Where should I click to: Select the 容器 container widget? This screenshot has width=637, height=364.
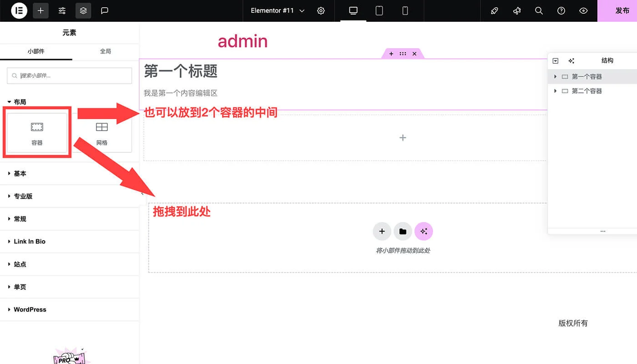coord(36,132)
